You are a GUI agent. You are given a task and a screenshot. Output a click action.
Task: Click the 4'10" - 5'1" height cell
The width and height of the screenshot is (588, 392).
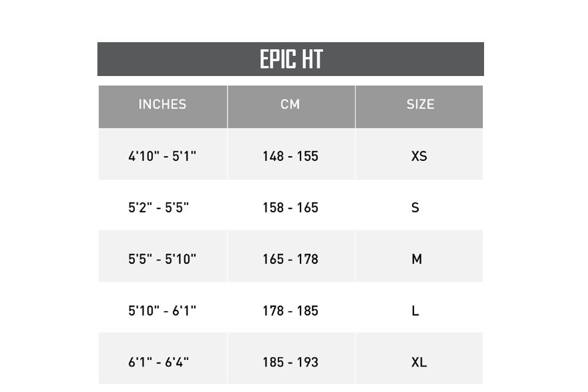[163, 154]
